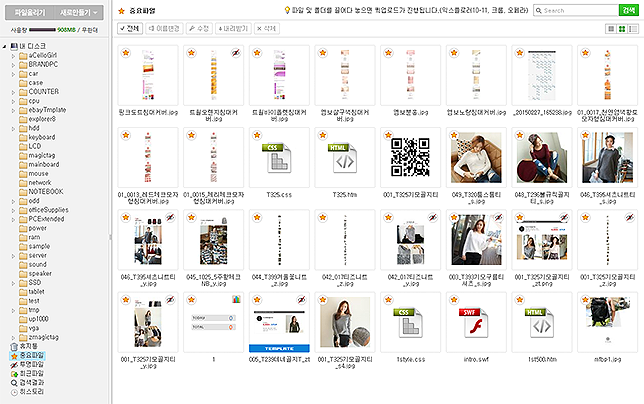Open the 휴지통 trash bin
This screenshot has height=404, width=644.
point(24,346)
